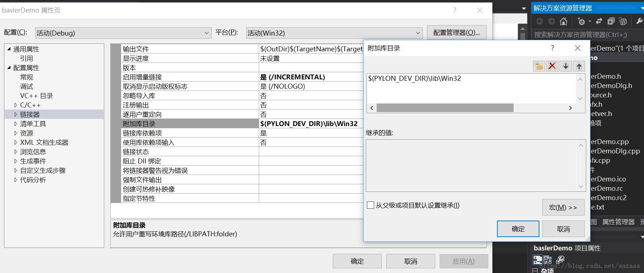The image size is (644, 273).
Task: Expand the 生成事件 tree node
Action: [16, 161]
